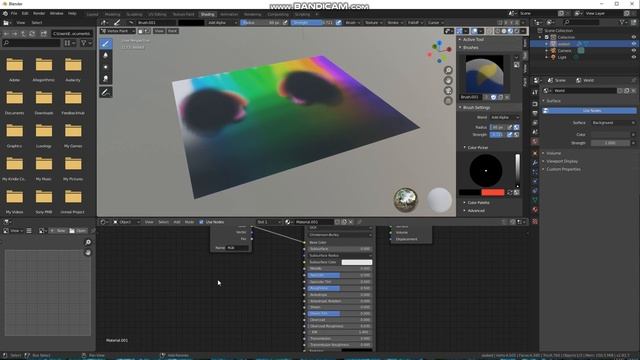640x360 pixels.
Task: Open Material properties tab at bottom
Action: pyautogui.click(x=535, y=210)
